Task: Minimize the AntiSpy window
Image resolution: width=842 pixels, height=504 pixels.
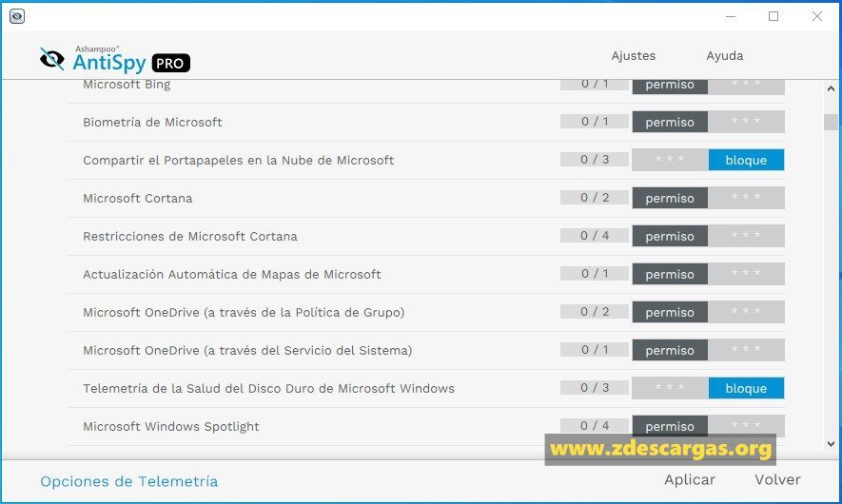Action: 731,16
